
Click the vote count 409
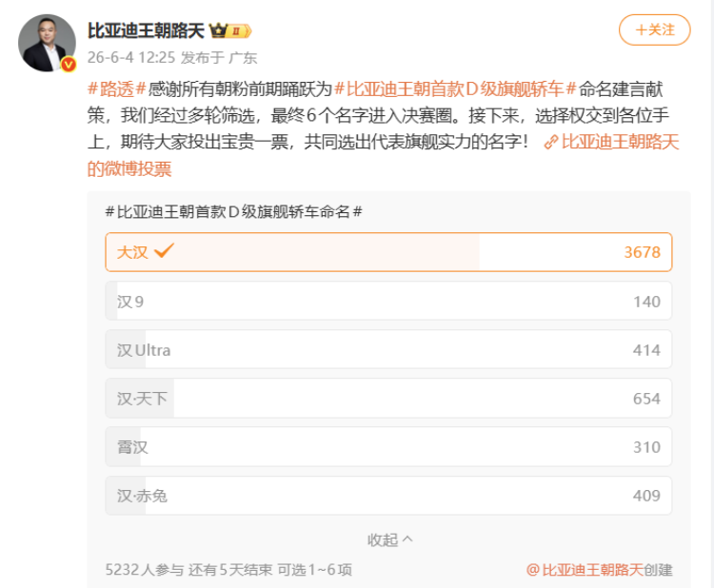tap(646, 496)
